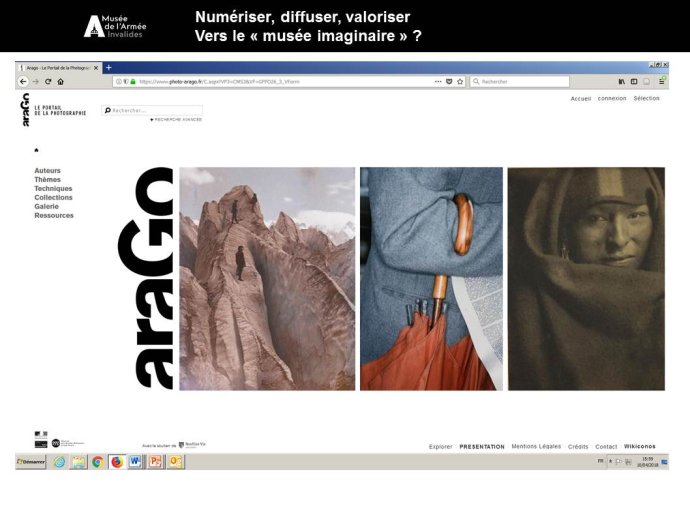
Task: Open Outlook from the taskbar
Action: (x=175, y=462)
